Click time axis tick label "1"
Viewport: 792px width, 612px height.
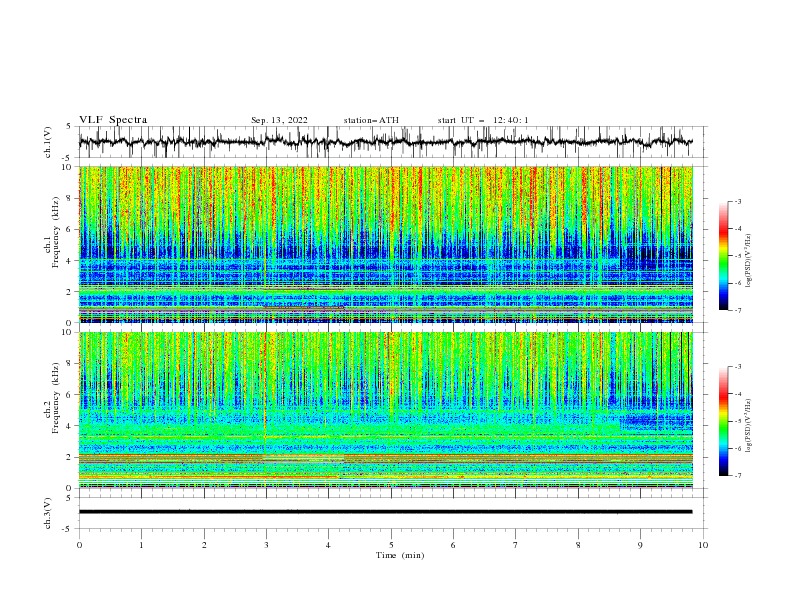pos(141,545)
